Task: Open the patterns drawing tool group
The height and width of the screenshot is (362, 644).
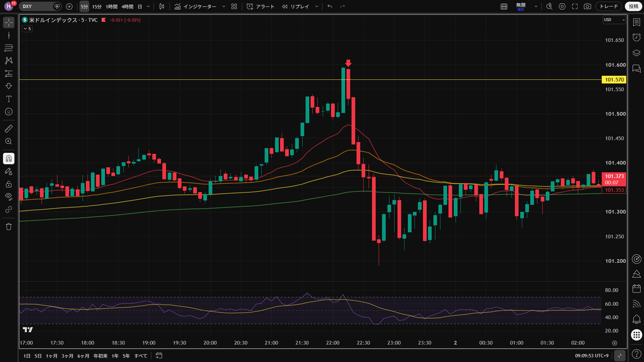Action: [9, 61]
